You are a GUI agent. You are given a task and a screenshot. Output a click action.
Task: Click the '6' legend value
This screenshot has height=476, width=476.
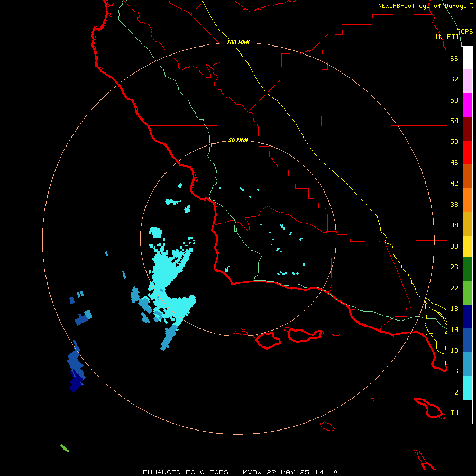[x=456, y=371]
